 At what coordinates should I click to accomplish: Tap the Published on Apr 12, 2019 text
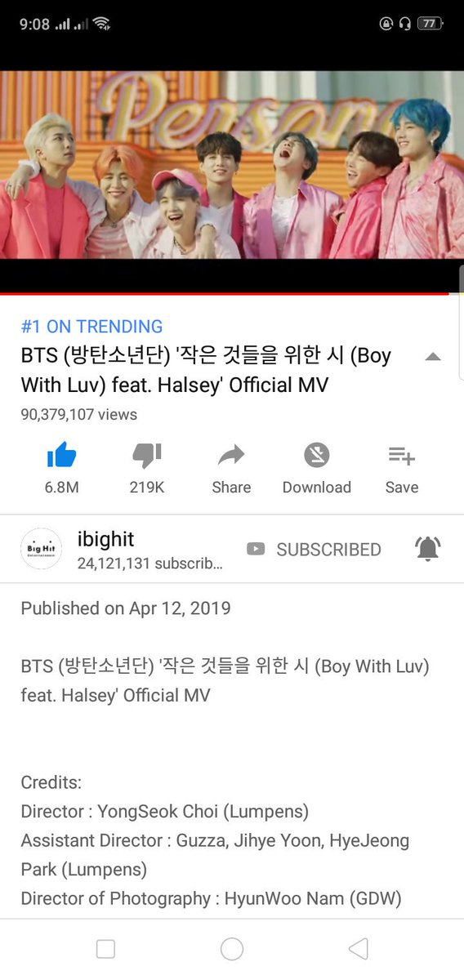click(x=126, y=608)
